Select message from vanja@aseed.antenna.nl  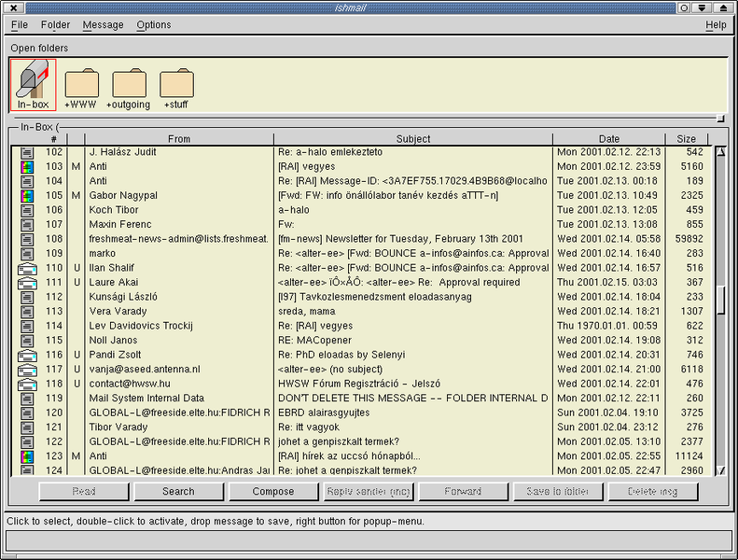[145, 370]
